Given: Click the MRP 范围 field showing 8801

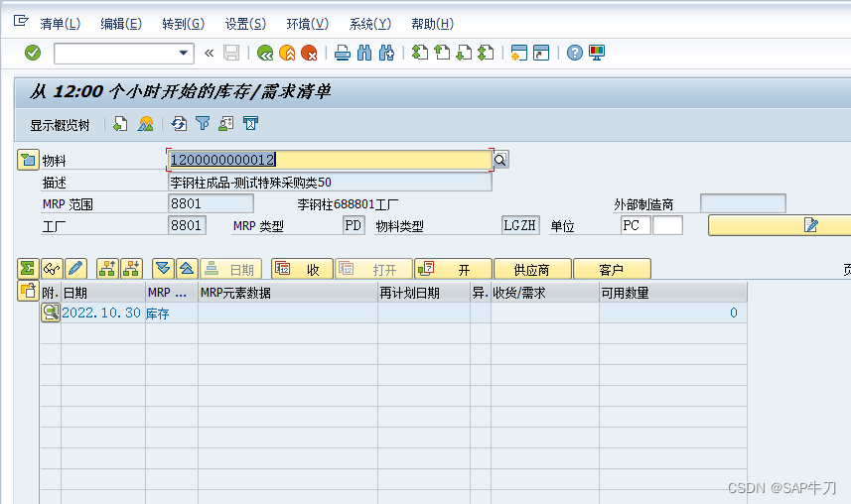Looking at the screenshot, I should (211, 203).
